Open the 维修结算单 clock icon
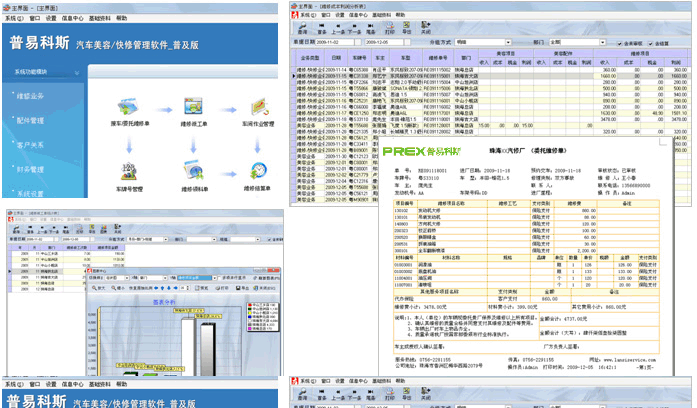697x408 pixels. pos(258,171)
